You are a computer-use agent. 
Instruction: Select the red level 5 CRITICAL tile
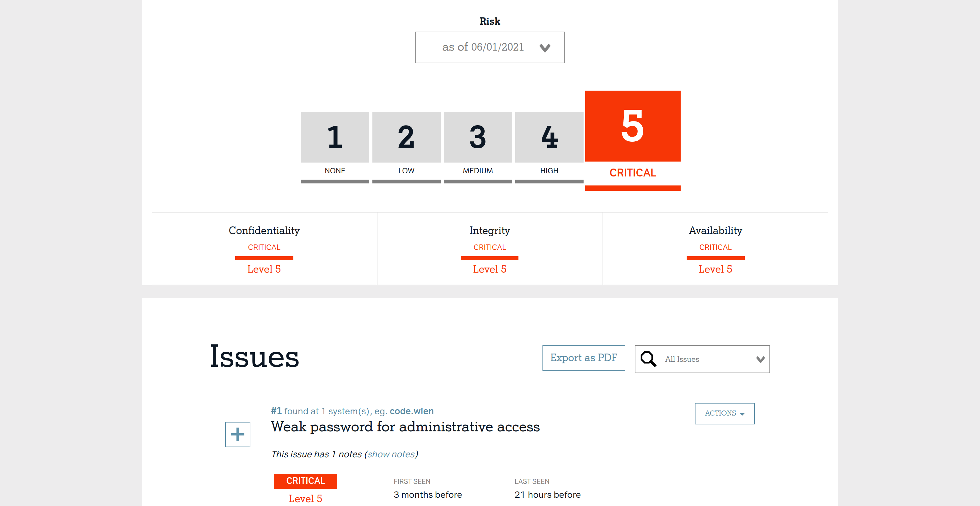click(632, 126)
